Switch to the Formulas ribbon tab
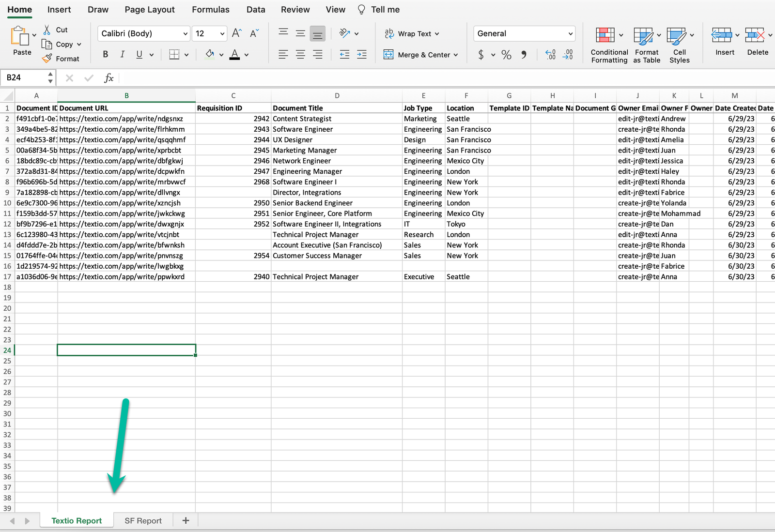 [210, 9]
